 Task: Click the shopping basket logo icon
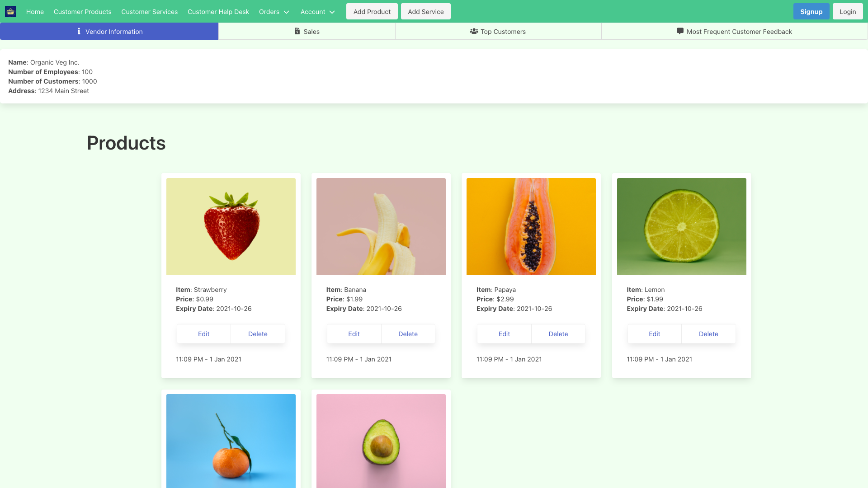10,12
